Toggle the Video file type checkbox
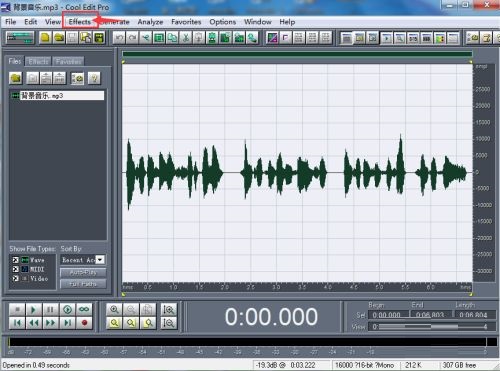Image resolution: width=500 pixels, height=371 pixels. 15,278
